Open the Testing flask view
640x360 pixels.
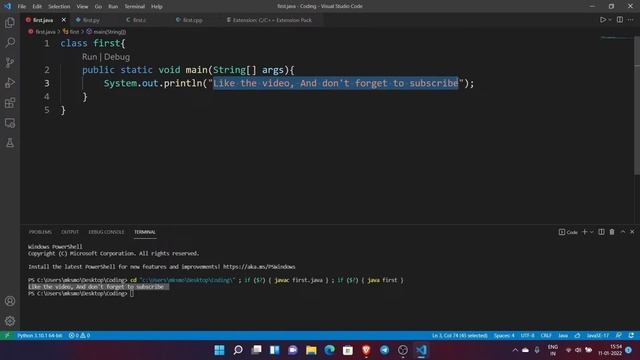coord(10,142)
